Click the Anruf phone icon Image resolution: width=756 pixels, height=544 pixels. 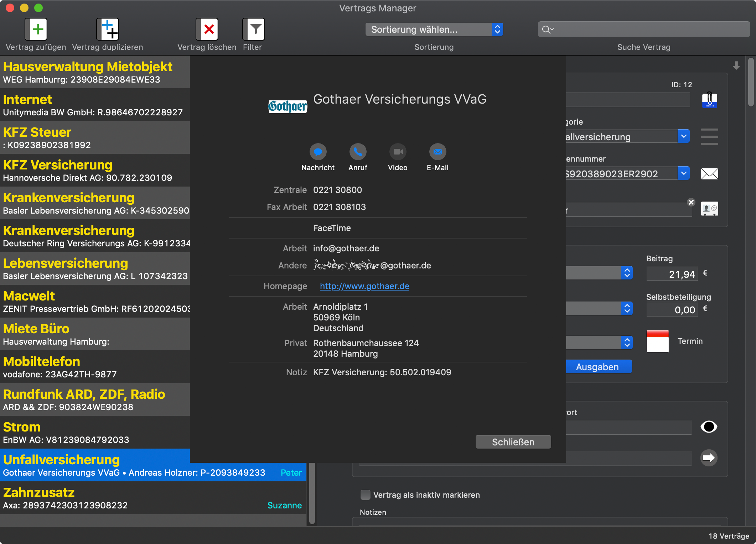(358, 152)
